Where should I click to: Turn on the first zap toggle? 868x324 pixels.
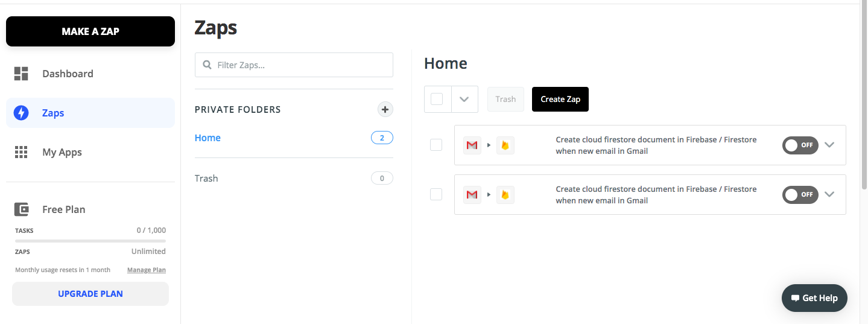800,145
